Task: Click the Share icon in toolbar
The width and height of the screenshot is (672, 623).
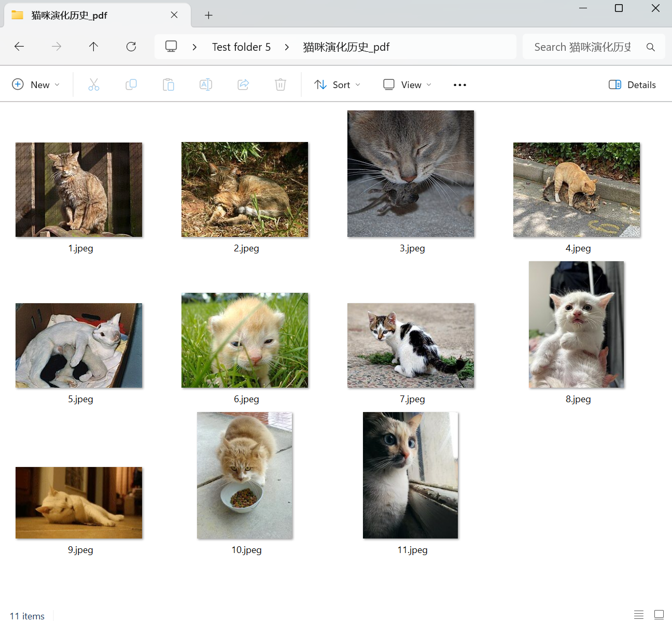Action: click(243, 84)
